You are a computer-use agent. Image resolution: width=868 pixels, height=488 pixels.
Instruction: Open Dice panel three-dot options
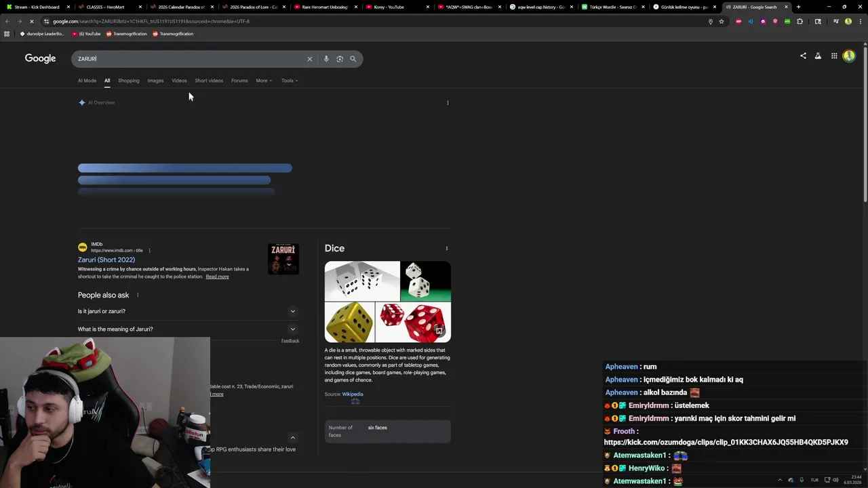tap(446, 248)
